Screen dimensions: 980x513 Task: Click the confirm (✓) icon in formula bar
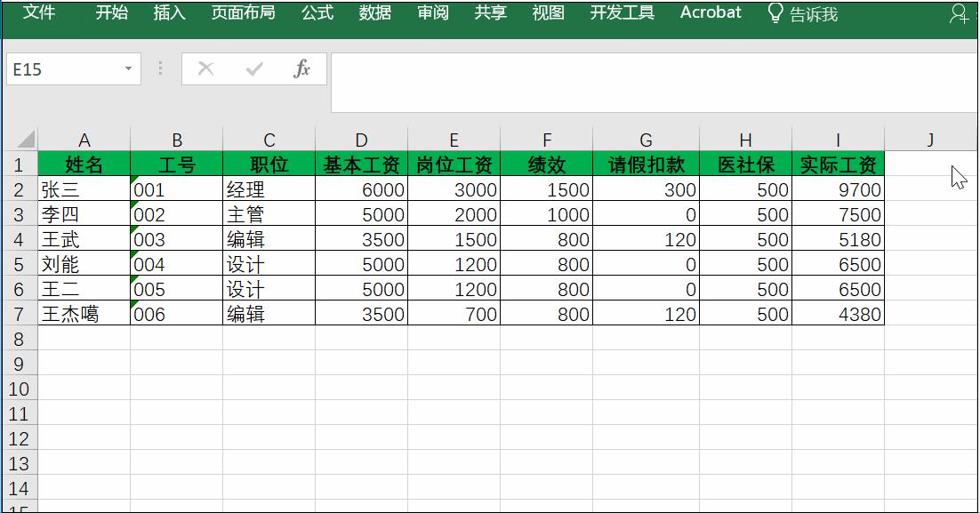pos(254,68)
